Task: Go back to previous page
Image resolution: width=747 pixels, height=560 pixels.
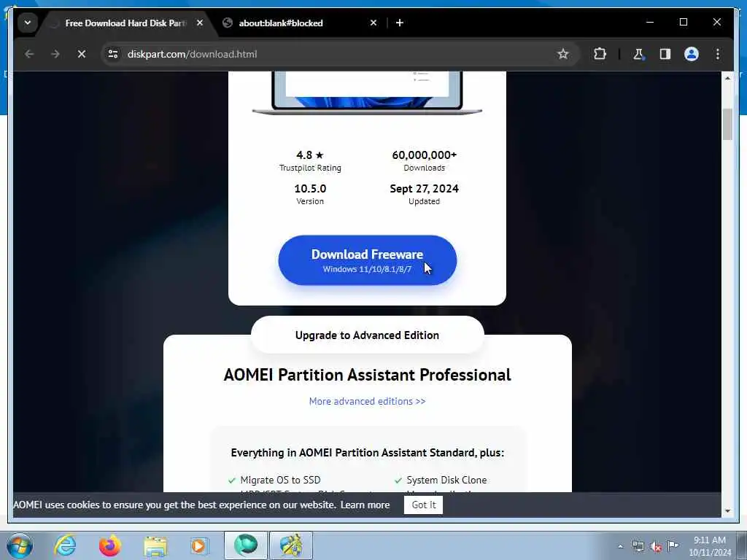Action: 29,54
